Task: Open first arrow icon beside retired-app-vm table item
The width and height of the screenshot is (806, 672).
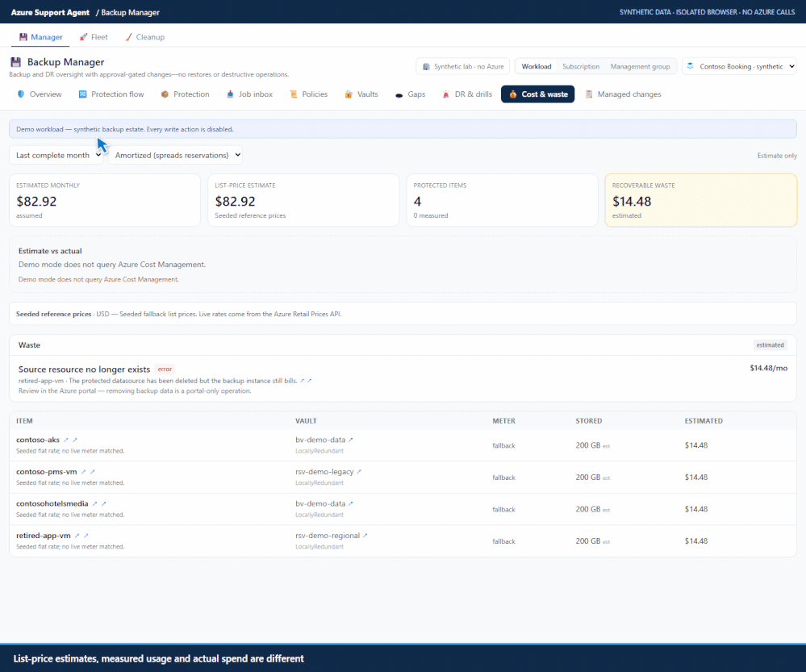Action: [77, 535]
